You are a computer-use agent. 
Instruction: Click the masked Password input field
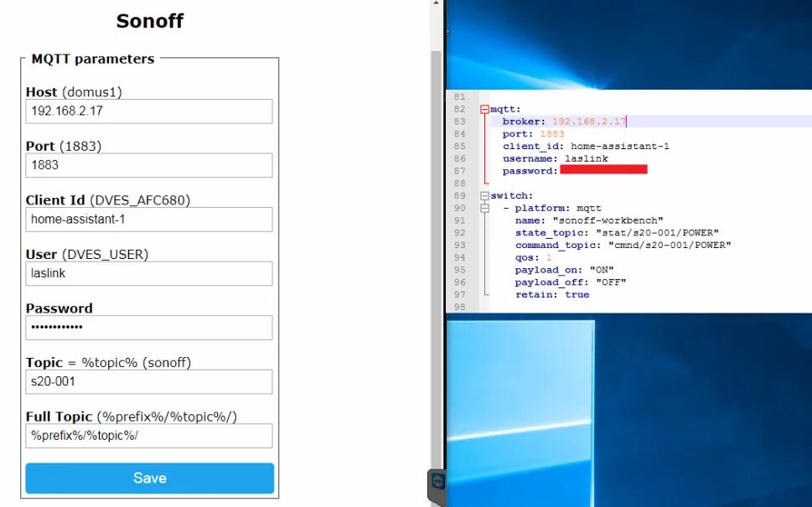pyautogui.click(x=149, y=328)
